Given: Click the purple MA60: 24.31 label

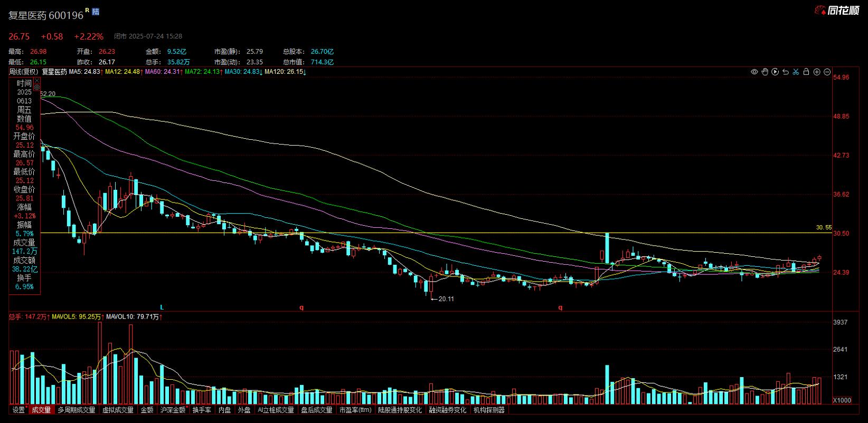Looking at the screenshot, I should point(163,72).
